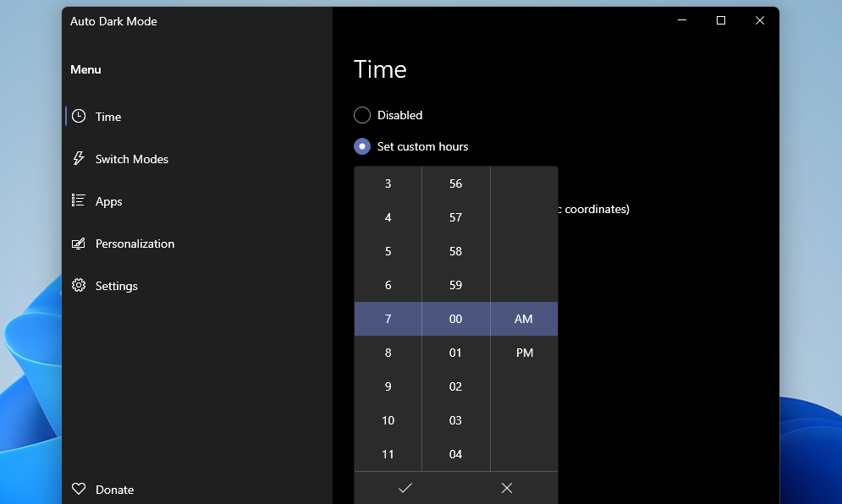
Task: Select AM in the time picker
Action: coord(524,319)
